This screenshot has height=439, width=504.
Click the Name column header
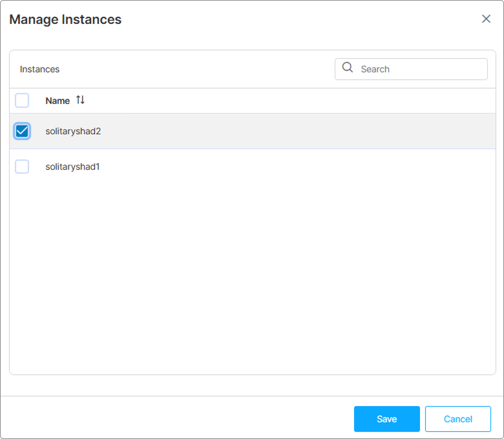(x=58, y=101)
